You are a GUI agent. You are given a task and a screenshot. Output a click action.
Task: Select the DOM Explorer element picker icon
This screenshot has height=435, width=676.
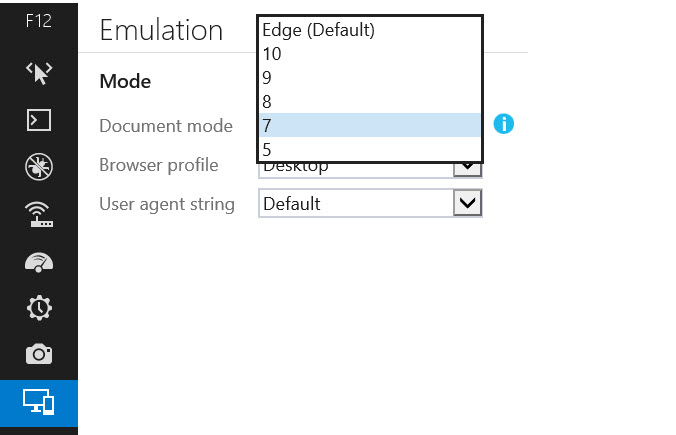pos(39,73)
